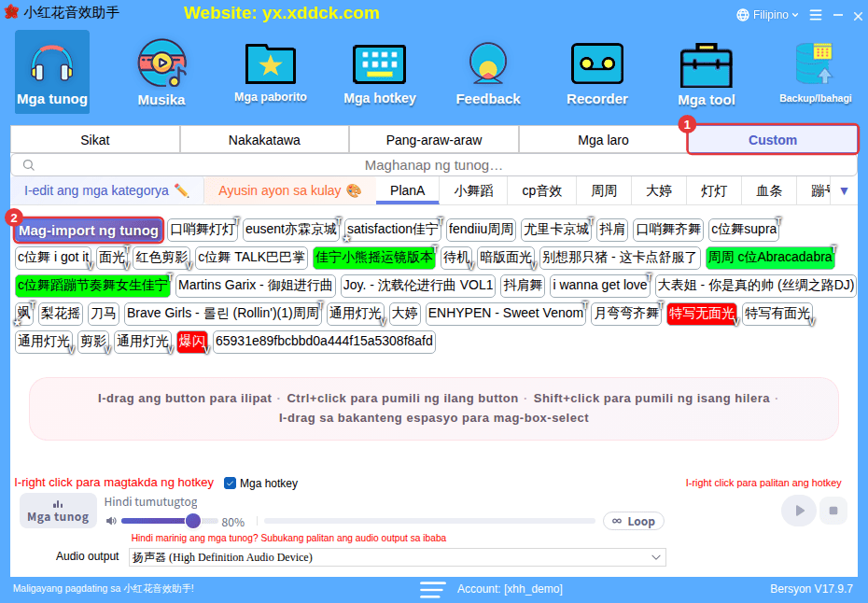The image size is (868, 603).
Task: Play Brave Girls Rollin' sound
Action: coord(223,313)
